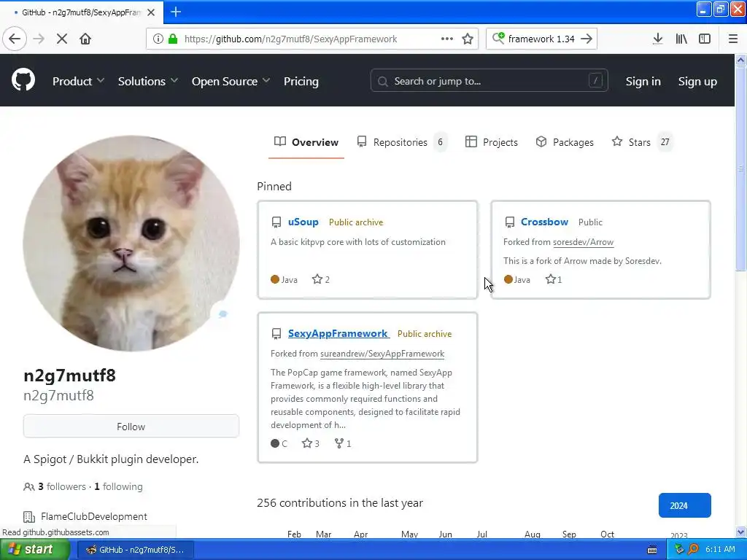The width and height of the screenshot is (747, 560).
Task: Open the Windows start menu
Action: point(35,549)
